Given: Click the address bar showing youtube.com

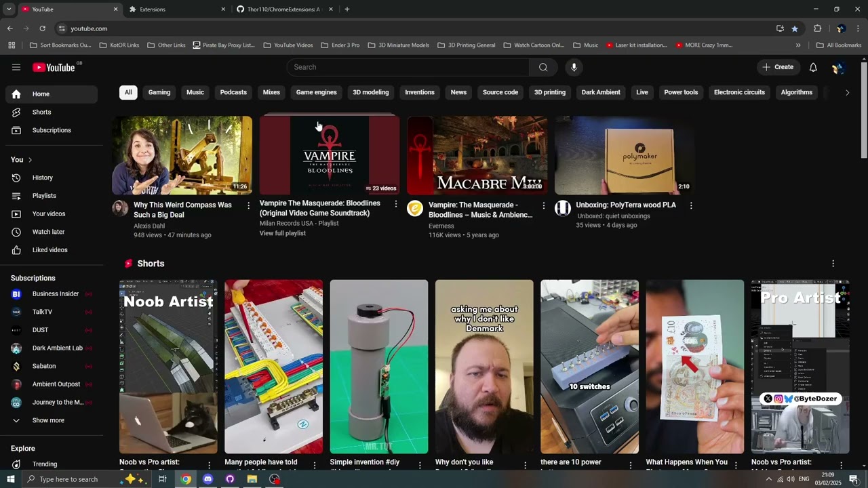Looking at the screenshot, I should tap(414, 28).
